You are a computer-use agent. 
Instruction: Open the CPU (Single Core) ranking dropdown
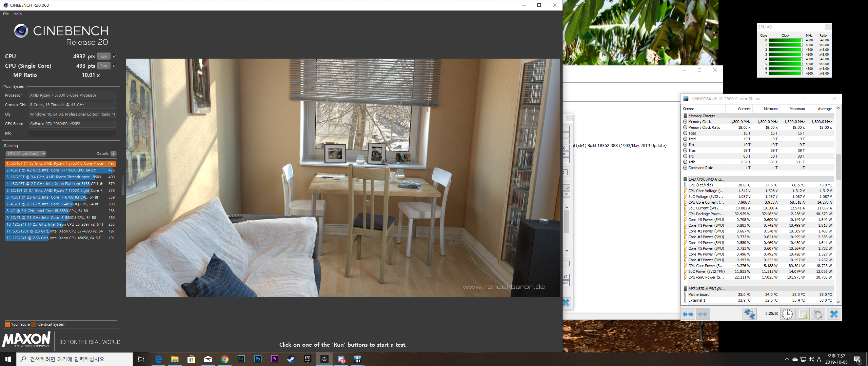[x=26, y=154]
